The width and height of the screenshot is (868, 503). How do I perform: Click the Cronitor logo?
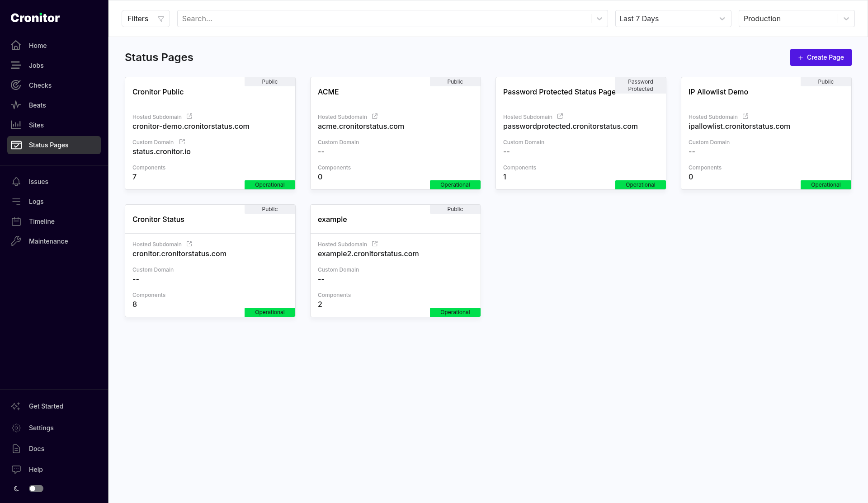[35, 18]
